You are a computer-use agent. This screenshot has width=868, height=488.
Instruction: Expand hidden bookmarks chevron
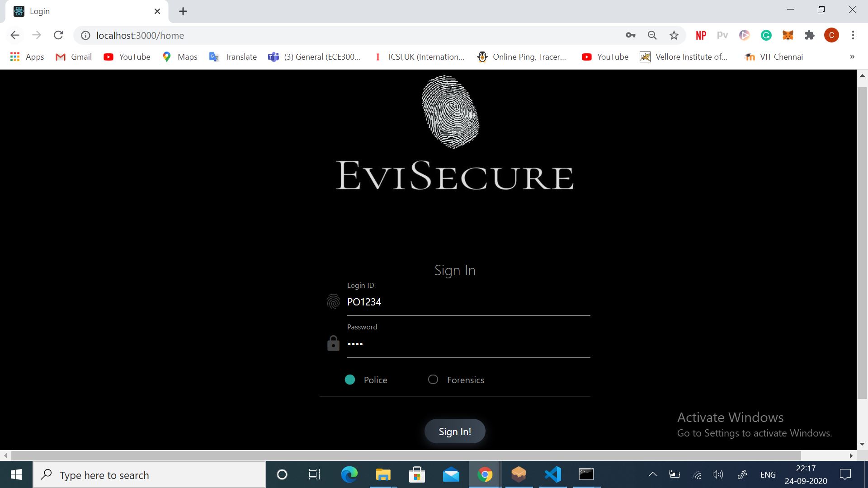852,57
